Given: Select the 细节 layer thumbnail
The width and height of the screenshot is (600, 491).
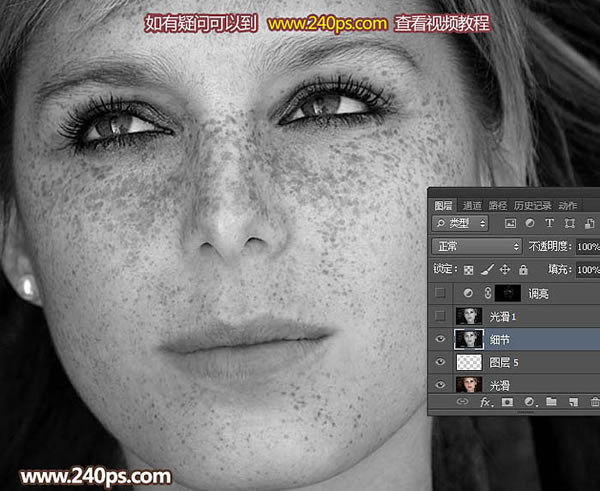Looking at the screenshot, I should click(469, 339).
